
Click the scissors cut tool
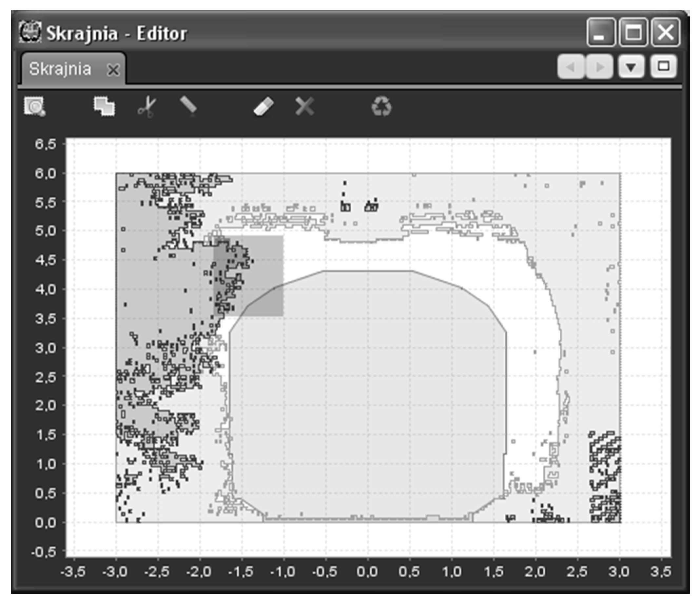click(x=147, y=107)
